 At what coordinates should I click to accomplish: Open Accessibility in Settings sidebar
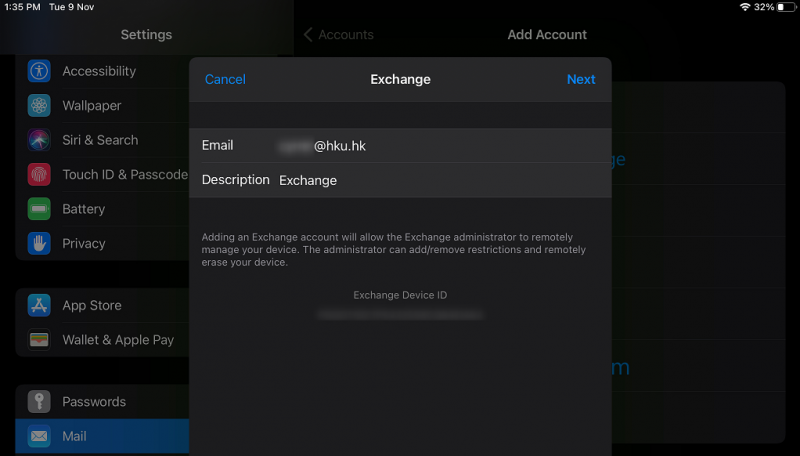(103, 71)
